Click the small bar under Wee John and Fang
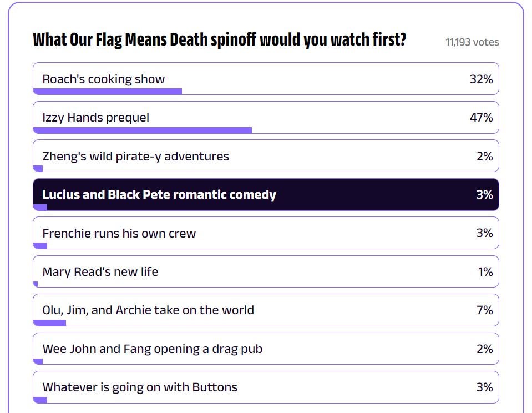The width and height of the screenshot is (532, 413). (x=37, y=361)
